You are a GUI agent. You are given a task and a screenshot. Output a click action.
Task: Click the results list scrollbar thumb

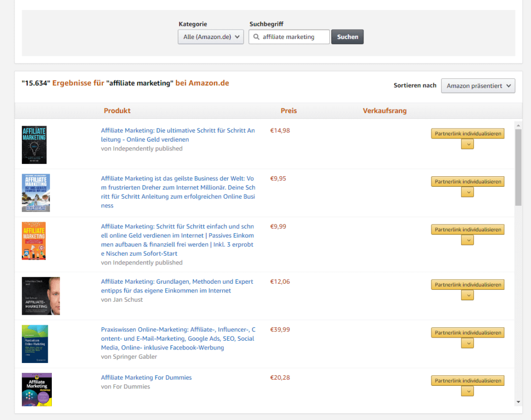coord(518,167)
